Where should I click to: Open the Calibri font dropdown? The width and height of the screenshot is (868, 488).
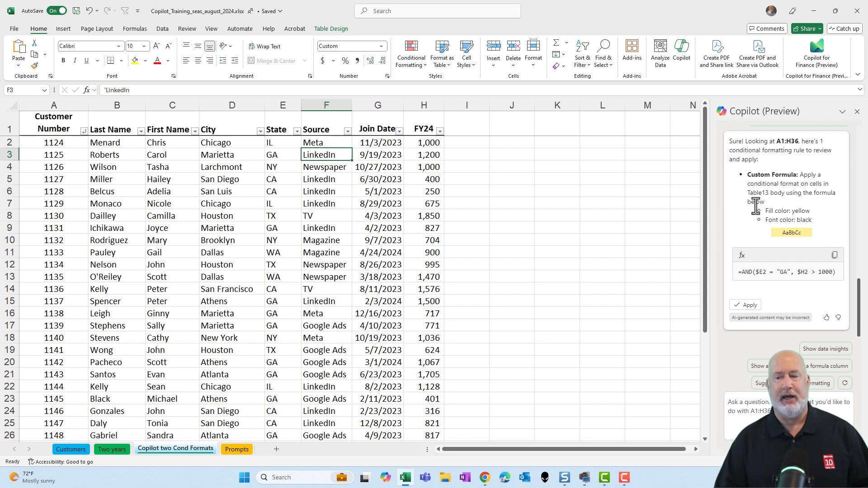pyautogui.click(x=118, y=46)
